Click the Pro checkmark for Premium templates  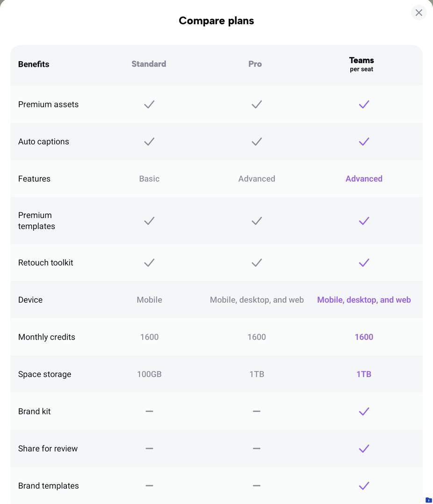pyautogui.click(x=256, y=221)
